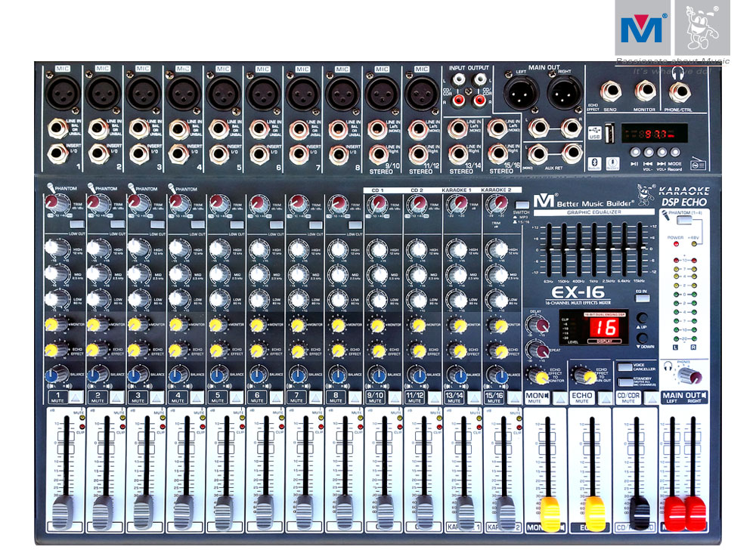The width and height of the screenshot is (756, 553).
Task: Click the REPEAT knob
Action: point(538,349)
